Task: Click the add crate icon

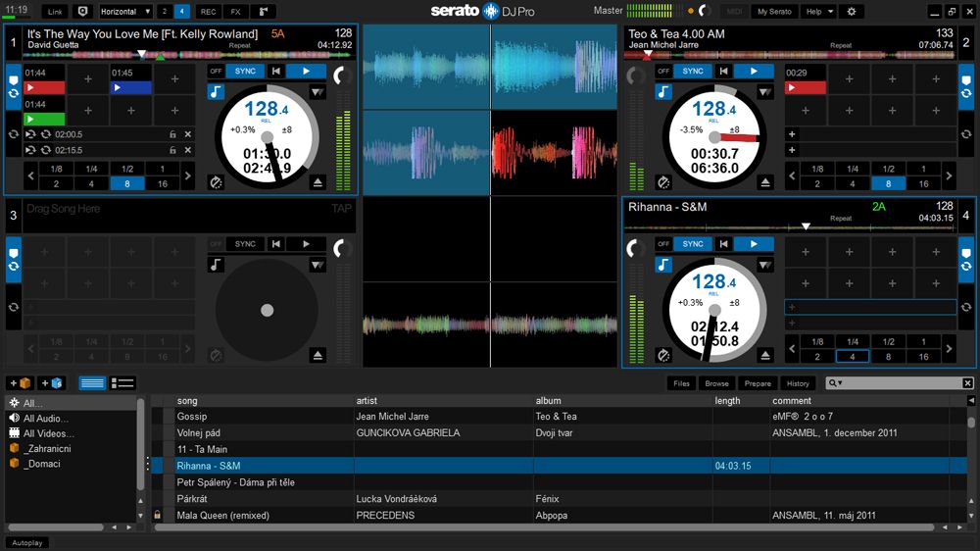Action: pyautogui.click(x=20, y=383)
